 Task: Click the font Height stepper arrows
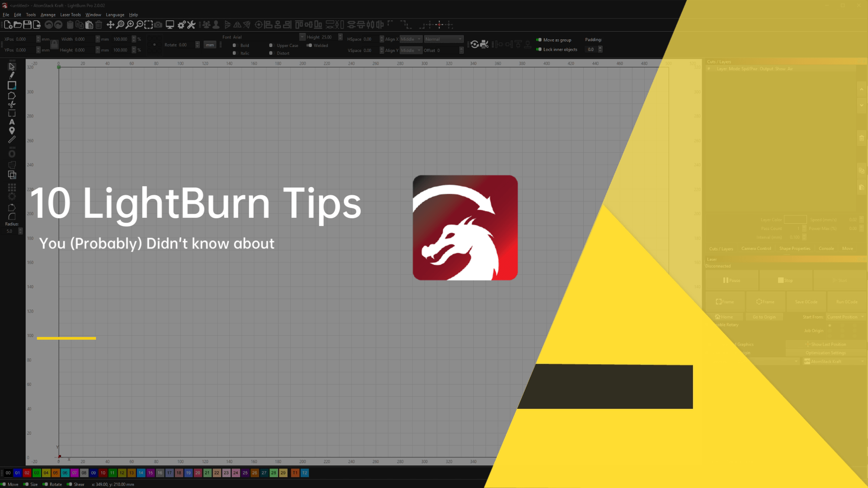click(340, 37)
